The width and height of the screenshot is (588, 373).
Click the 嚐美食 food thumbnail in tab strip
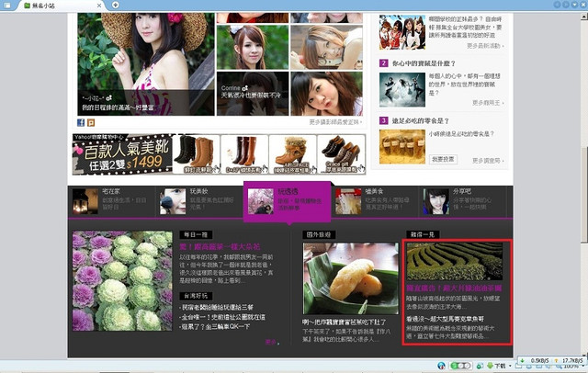[348, 201]
